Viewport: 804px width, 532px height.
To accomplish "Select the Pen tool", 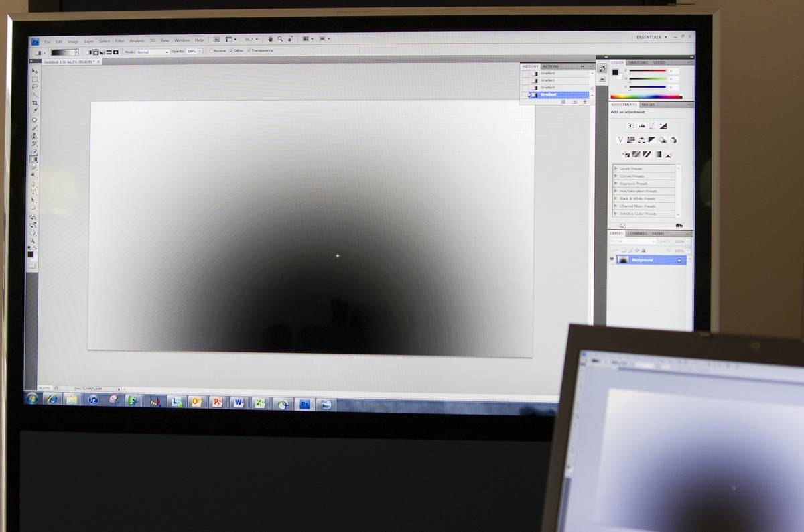I will pyautogui.click(x=33, y=184).
